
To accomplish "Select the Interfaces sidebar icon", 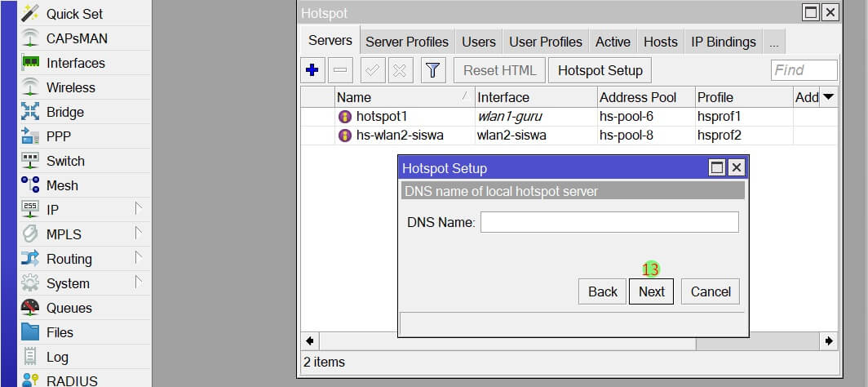I will (x=30, y=63).
